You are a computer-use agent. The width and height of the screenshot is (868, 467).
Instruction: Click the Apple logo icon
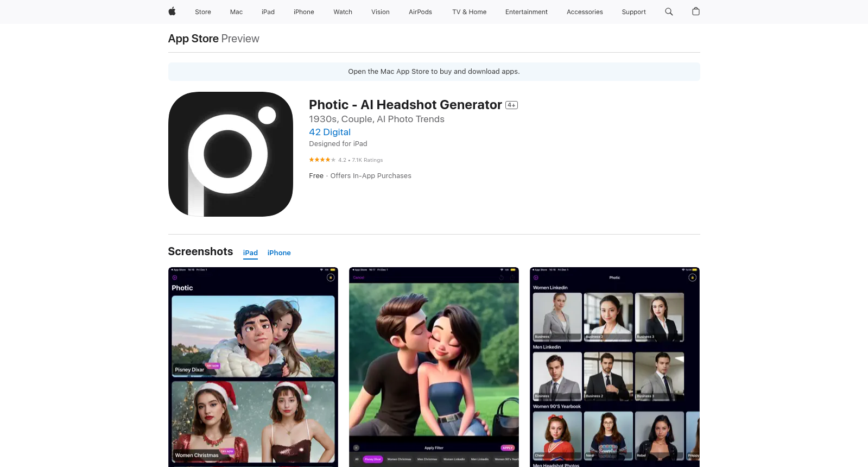172,11
